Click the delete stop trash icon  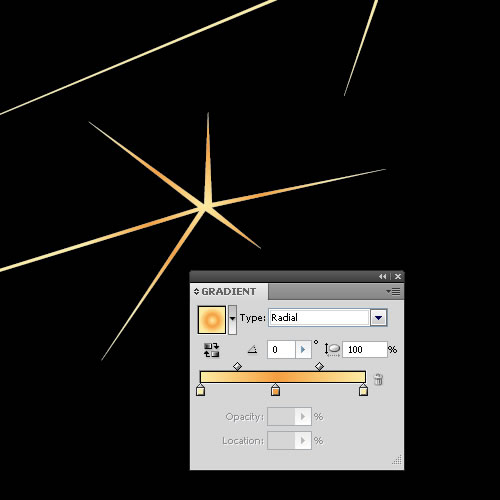[378, 379]
